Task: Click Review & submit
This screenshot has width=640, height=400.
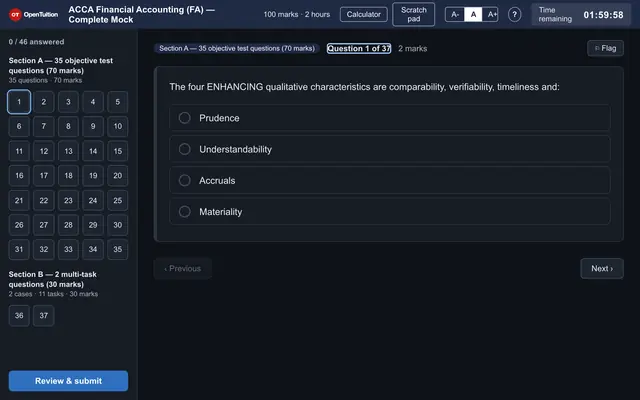Action: [x=68, y=381]
